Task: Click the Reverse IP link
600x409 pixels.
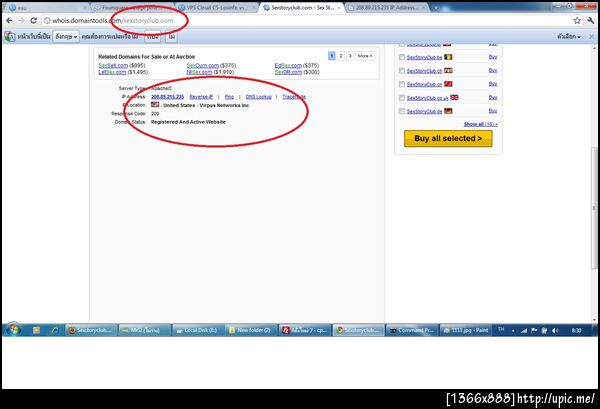Action: click(x=201, y=97)
